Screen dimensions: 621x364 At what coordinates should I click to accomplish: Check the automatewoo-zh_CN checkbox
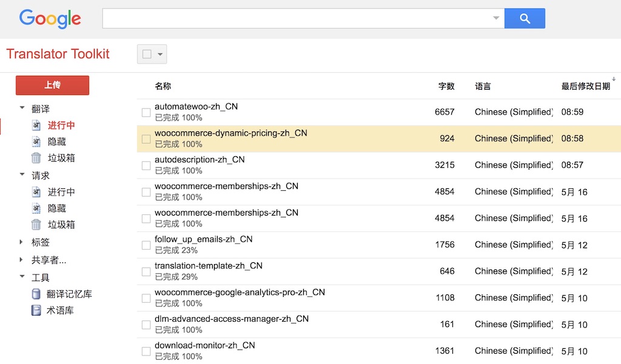click(146, 112)
